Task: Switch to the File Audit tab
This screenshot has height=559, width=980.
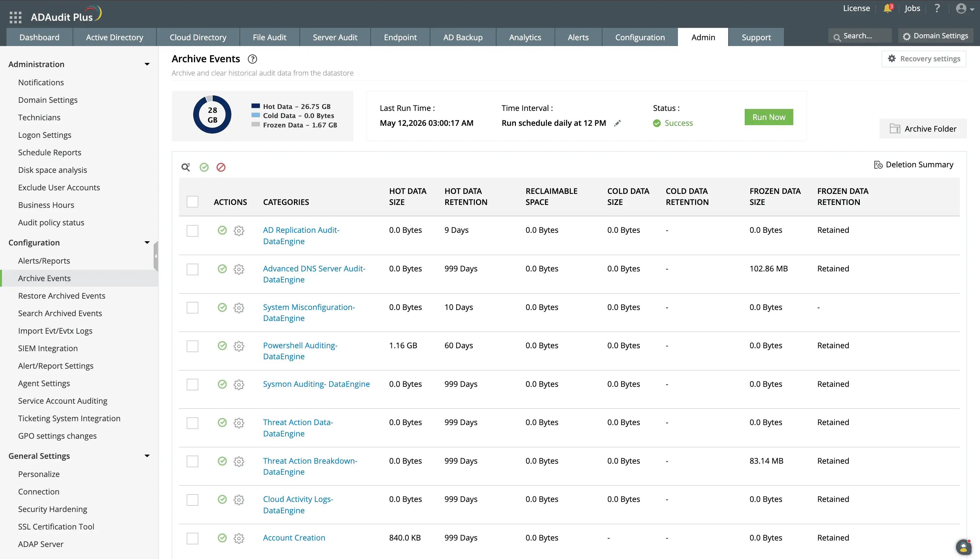Action: tap(269, 37)
